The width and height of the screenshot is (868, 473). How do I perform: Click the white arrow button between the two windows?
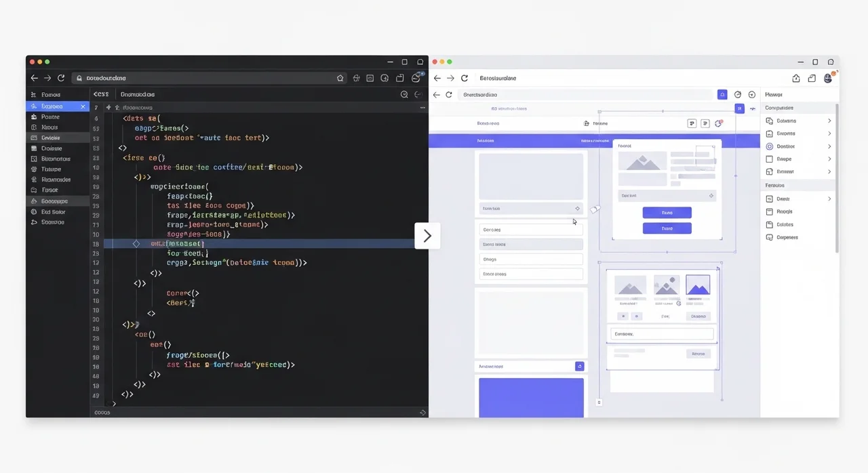427,236
